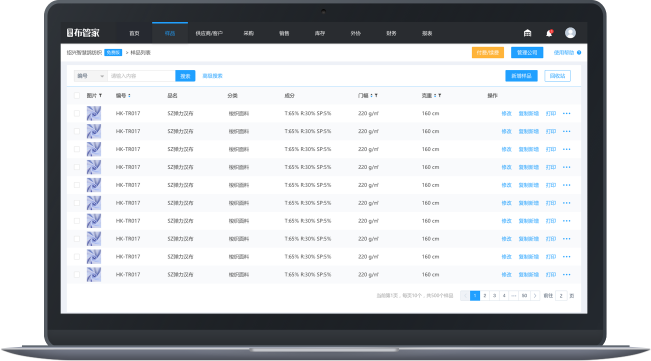This screenshot has width=651, height=361.
Task: Open the notification bell icon
Action: [549, 33]
